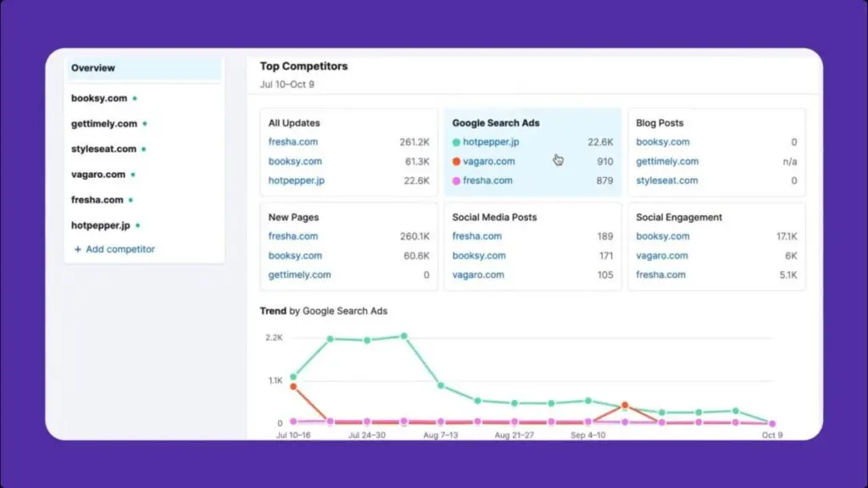This screenshot has height=488, width=868.
Task: Select the All Updates card title
Action: click(294, 123)
